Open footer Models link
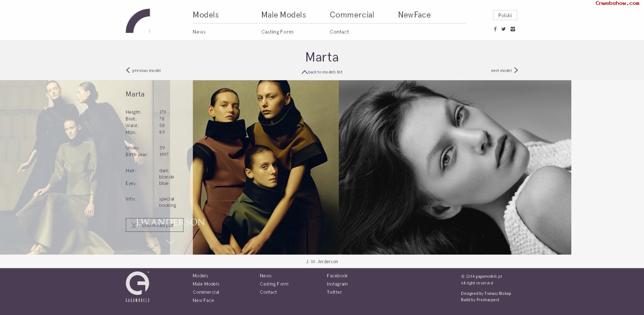The image size is (644, 315). tap(201, 276)
